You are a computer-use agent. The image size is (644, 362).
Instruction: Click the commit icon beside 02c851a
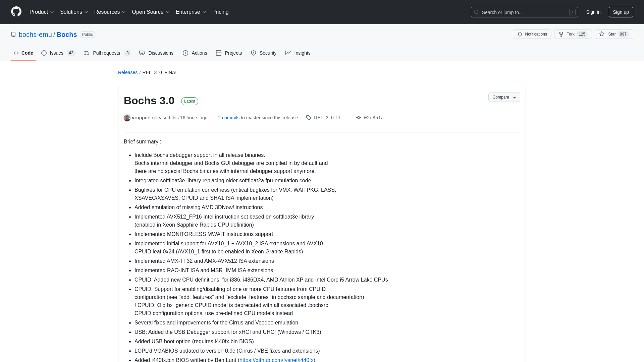click(359, 118)
